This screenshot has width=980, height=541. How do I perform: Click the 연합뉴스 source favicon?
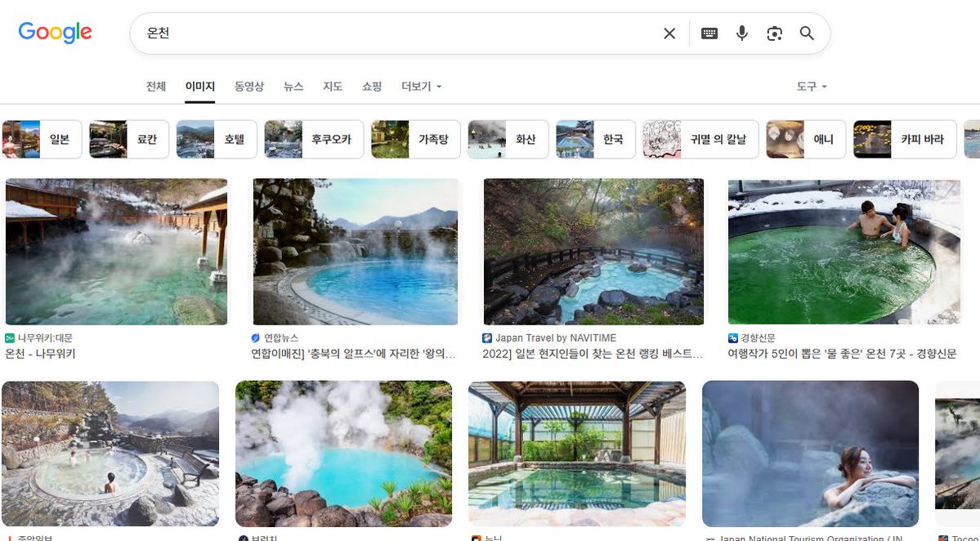pos(255,338)
